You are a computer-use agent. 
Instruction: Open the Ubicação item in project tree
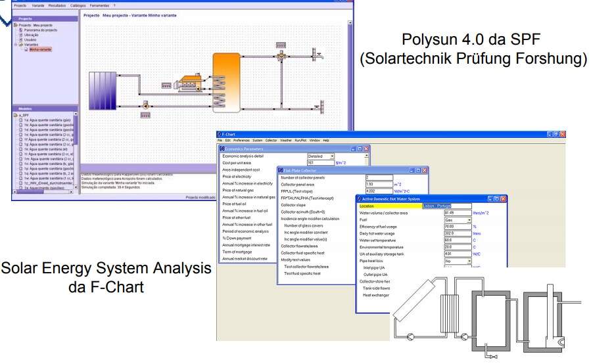point(30,35)
